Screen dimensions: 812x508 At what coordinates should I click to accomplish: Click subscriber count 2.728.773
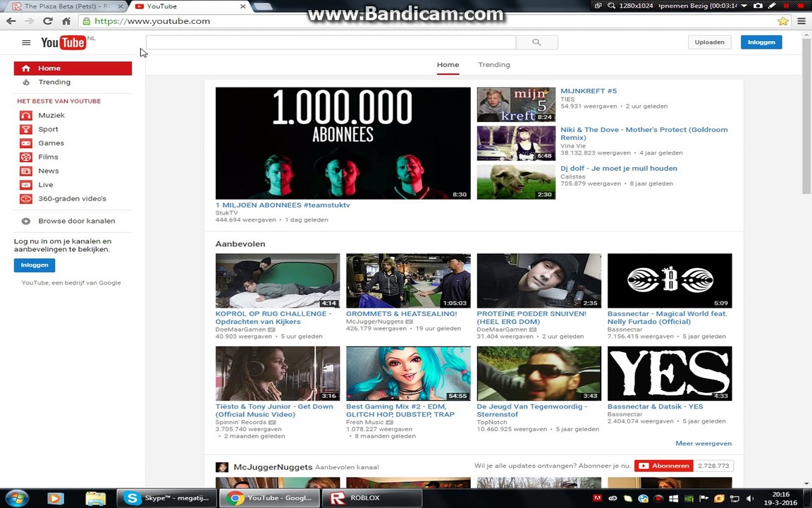[x=713, y=466]
